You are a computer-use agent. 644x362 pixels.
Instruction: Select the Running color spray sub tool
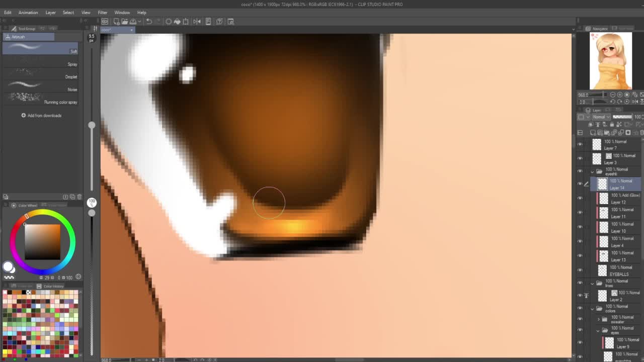click(40, 99)
